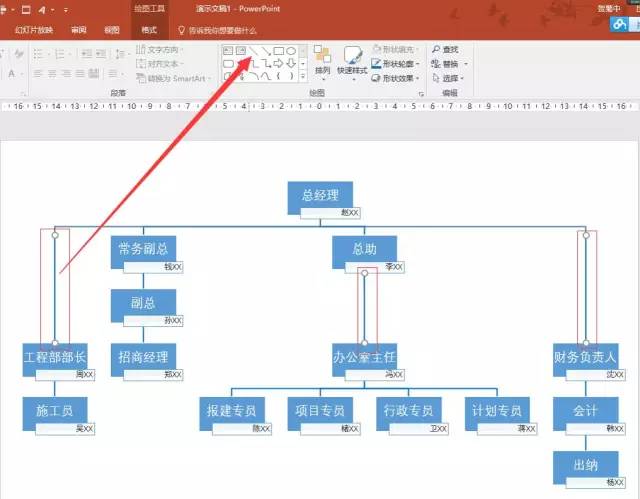The height and width of the screenshot is (499, 640).
Task: Select the Right Brace shape
Action: coord(291,76)
